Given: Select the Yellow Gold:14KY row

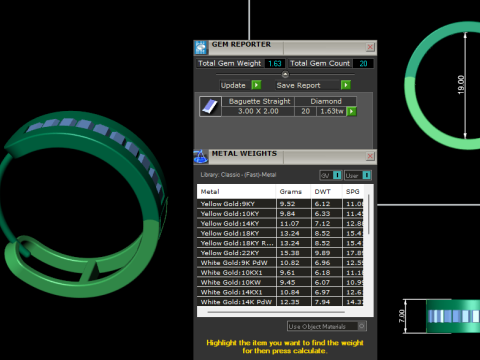Looking at the screenshot, I should [x=280, y=224].
